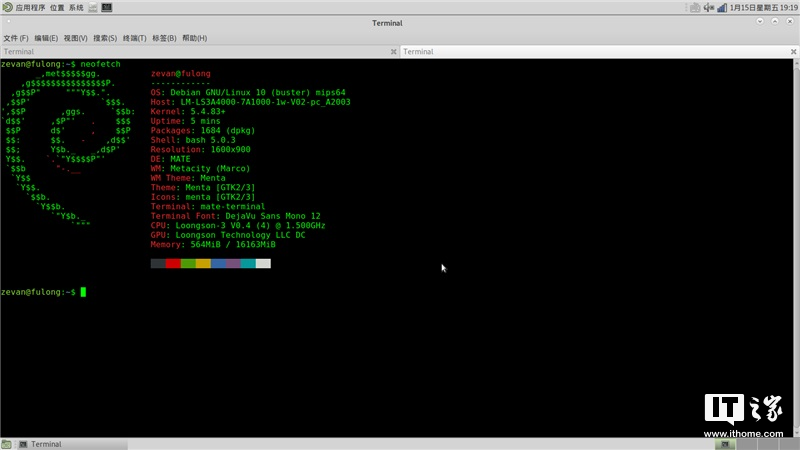Launch the file manager icon in top panel
This screenshot has width=800, height=450.
(x=92, y=8)
